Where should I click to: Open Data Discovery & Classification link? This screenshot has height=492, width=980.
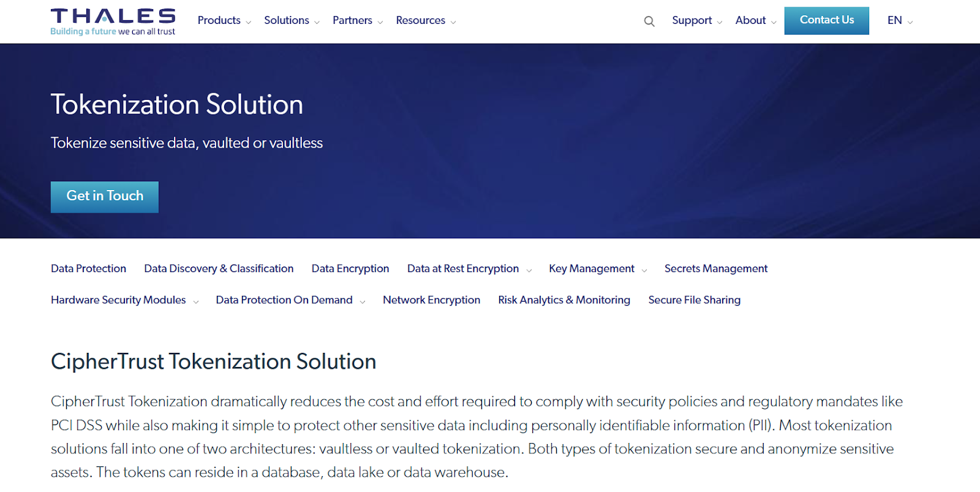pos(219,268)
